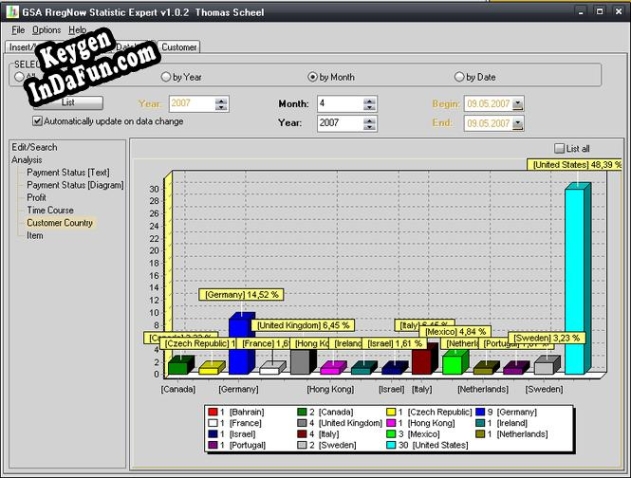Click the [Netherlands] x-axis label

coord(483,389)
